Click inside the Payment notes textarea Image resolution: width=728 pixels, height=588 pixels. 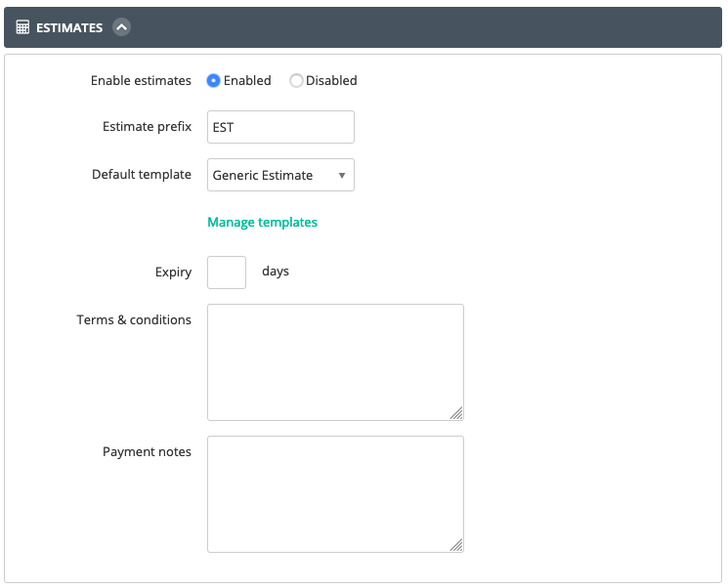336,494
